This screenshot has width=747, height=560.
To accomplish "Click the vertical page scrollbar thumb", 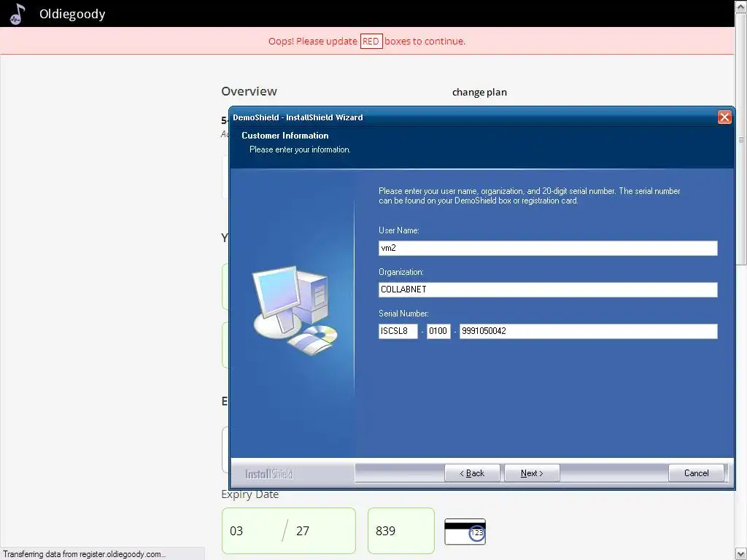I will [741, 138].
